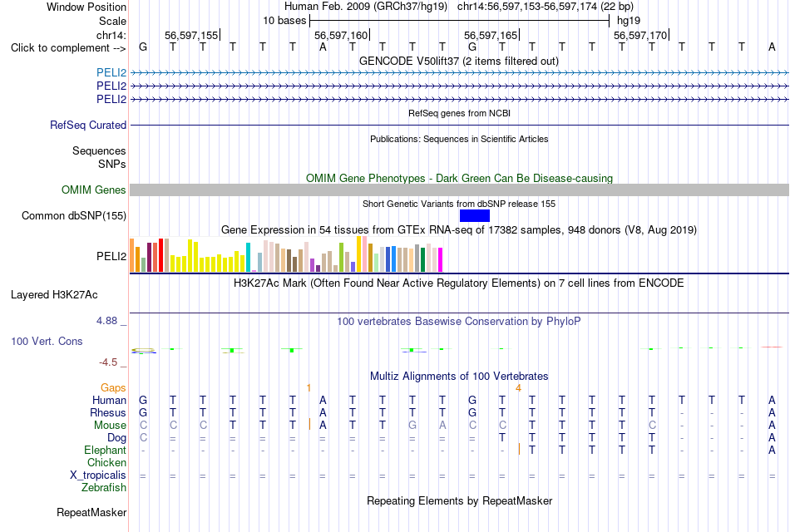Click the Rhesus species label
The image size is (790, 532).
click(108, 412)
